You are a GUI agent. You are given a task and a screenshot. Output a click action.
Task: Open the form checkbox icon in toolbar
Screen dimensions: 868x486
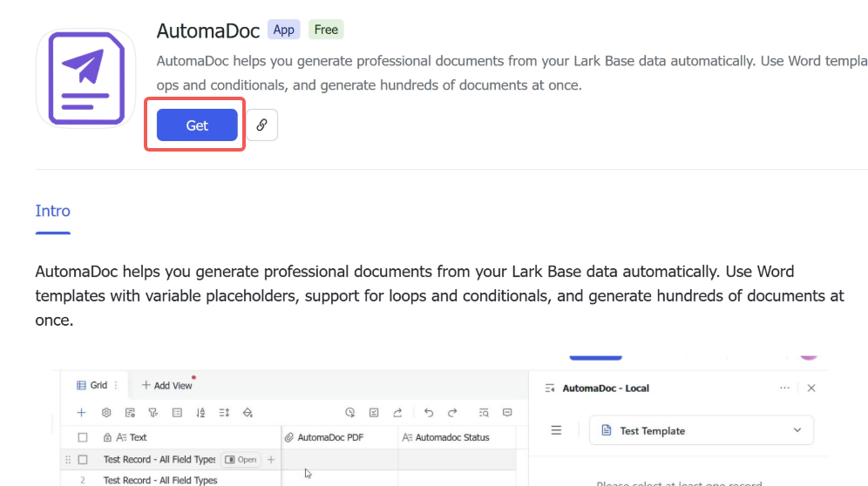point(374,412)
